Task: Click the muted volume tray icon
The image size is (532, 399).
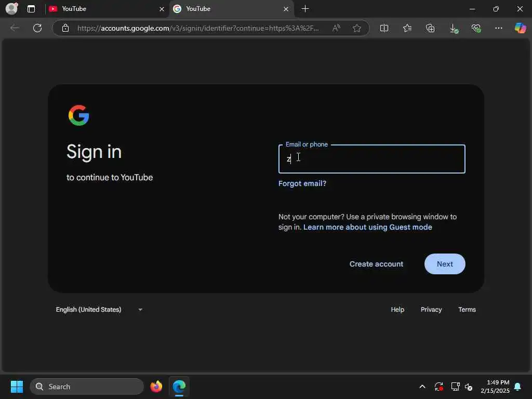Action: click(x=469, y=387)
